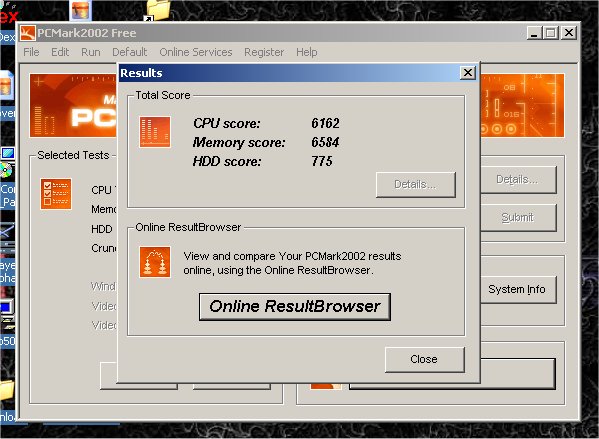Open the Help menu
The image size is (599, 439).
[306, 52]
